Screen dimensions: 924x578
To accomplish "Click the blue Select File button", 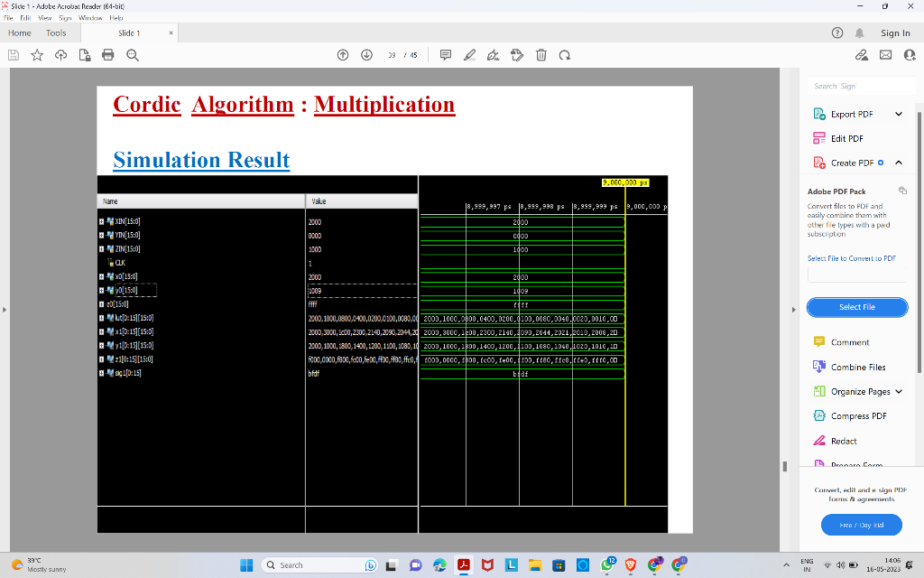I will 856,307.
